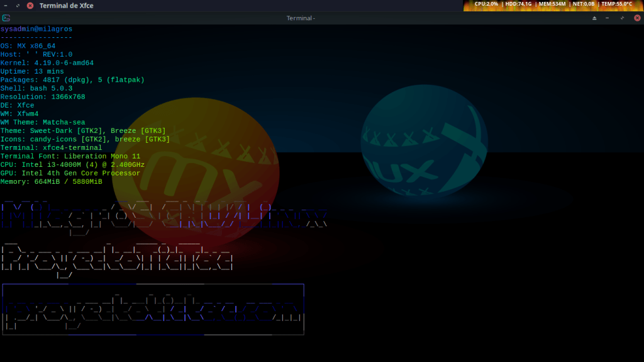644x362 pixels.
Task: Click the centered "Terminal -" window title text
Action: (x=301, y=18)
